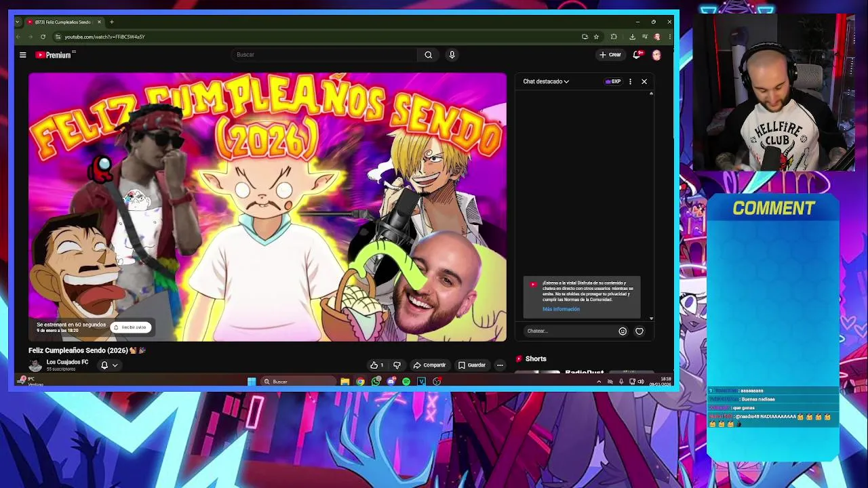Open the emoji picker in chat

(623, 331)
